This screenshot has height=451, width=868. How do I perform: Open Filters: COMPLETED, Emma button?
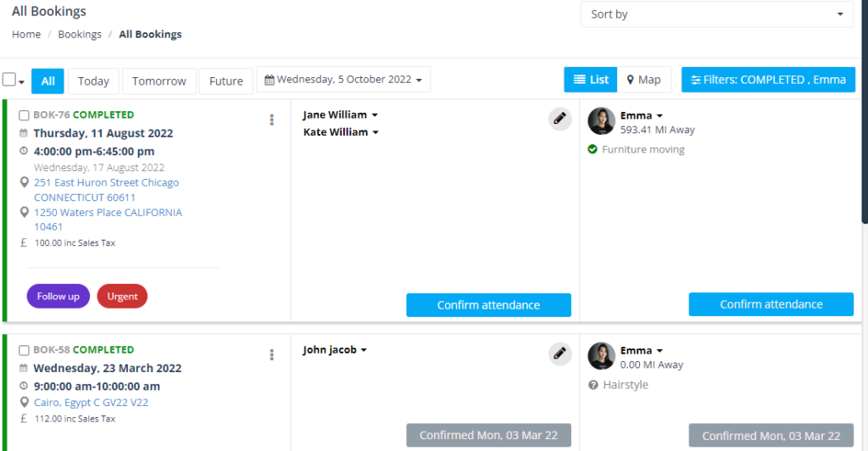coord(768,80)
